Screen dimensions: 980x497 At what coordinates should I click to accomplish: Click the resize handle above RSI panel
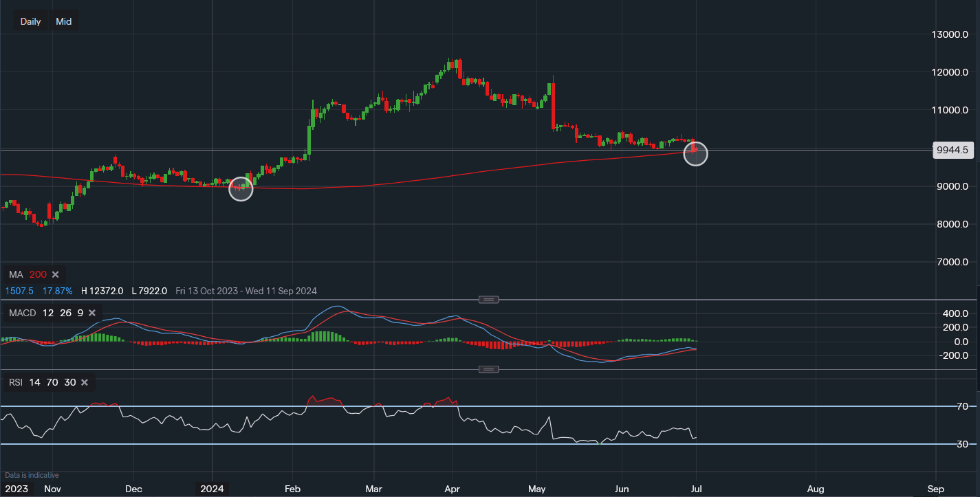point(488,369)
